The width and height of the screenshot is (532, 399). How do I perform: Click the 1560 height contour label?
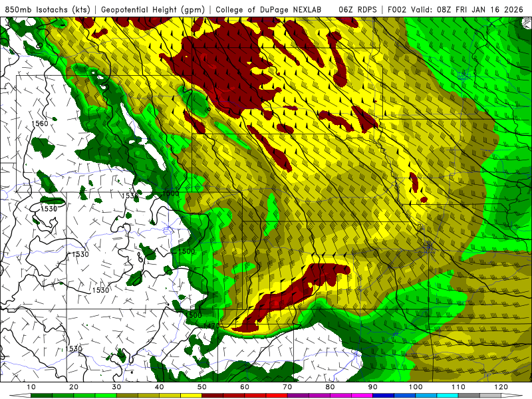click(40, 124)
